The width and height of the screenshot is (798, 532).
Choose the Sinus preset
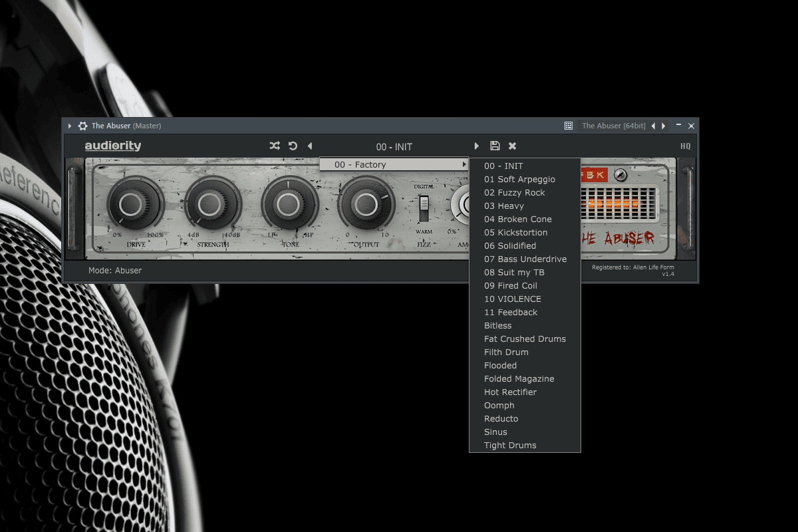point(525,432)
